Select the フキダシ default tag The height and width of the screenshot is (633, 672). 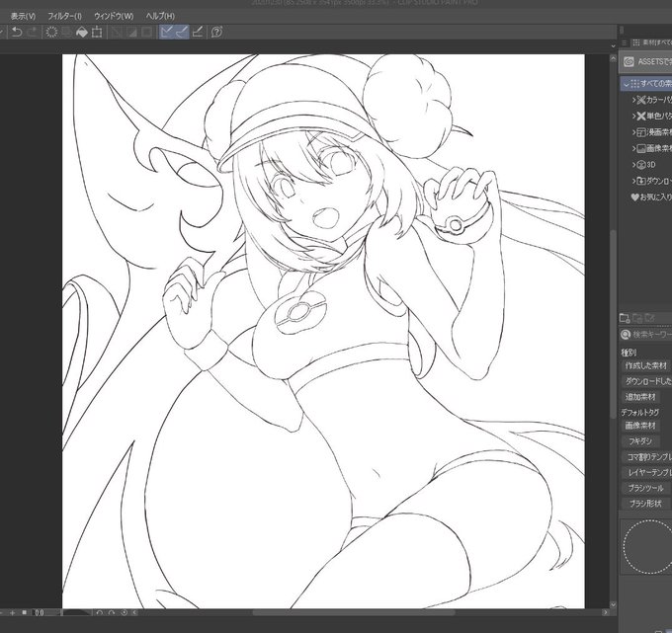640,441
